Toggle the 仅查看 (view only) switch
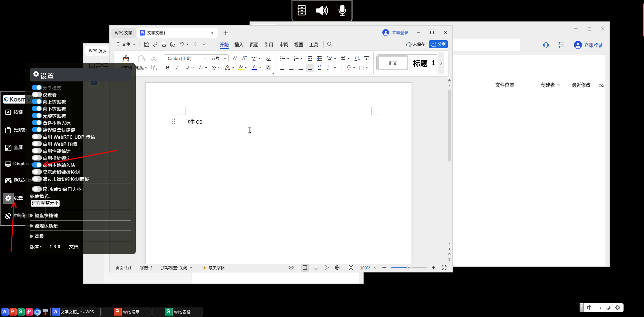Image resolution: width=644 pixels, height=317 pixels. (37, 94)
